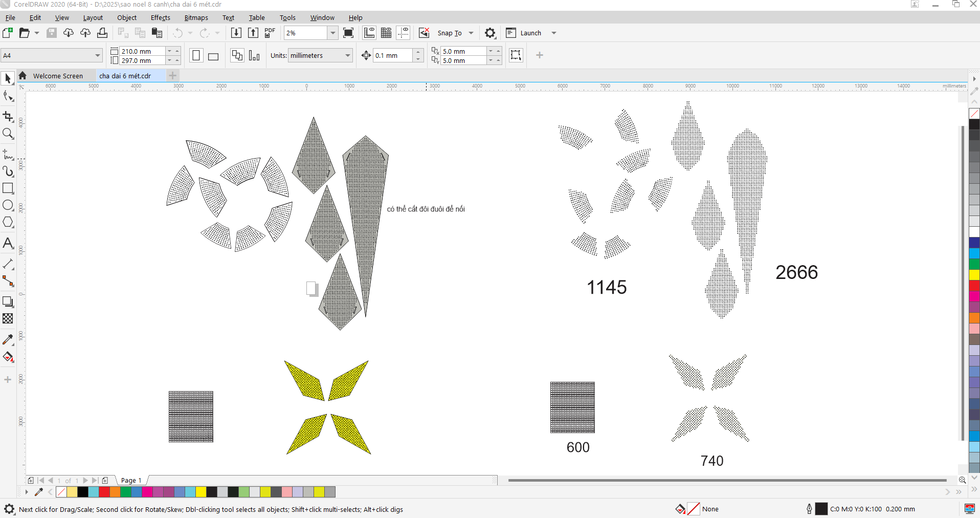Viewport: 980px width, 518px height.
Task: Select the Zoom tool
Action: point(8,134)
